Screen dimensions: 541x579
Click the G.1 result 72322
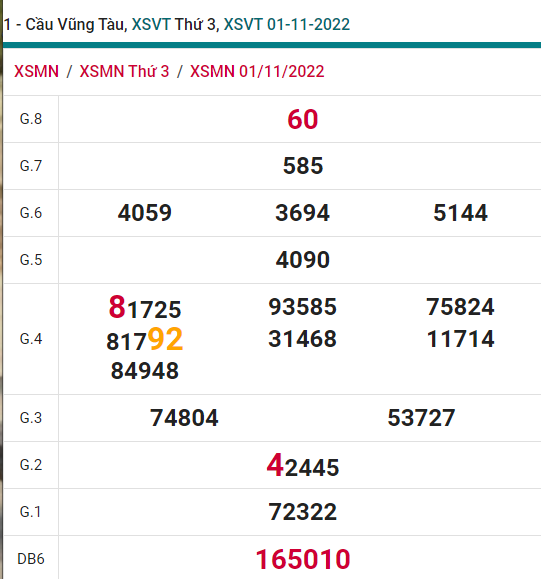point(302,512)
